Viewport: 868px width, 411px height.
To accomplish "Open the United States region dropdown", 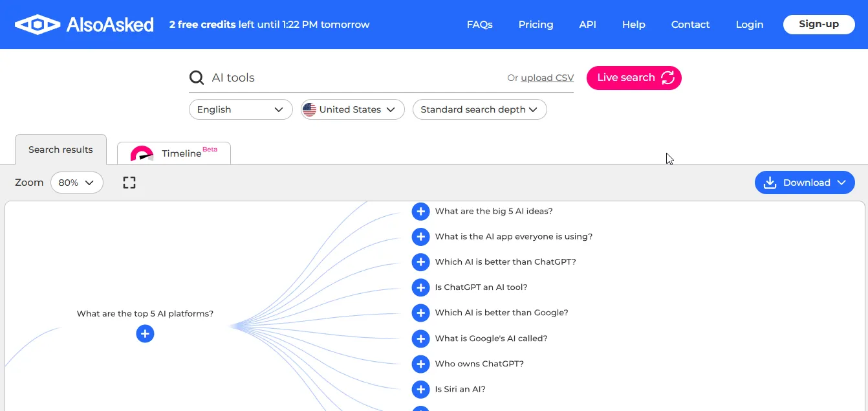I will 353,109.
